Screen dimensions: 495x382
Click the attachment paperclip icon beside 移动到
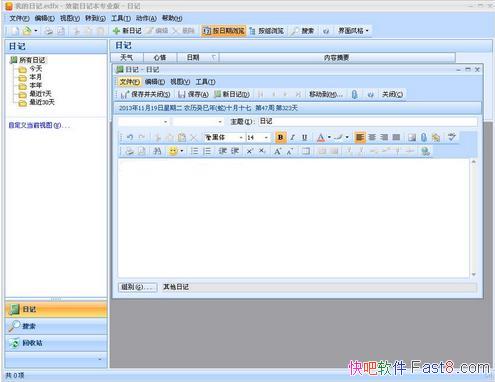click(x=355, y=95)
